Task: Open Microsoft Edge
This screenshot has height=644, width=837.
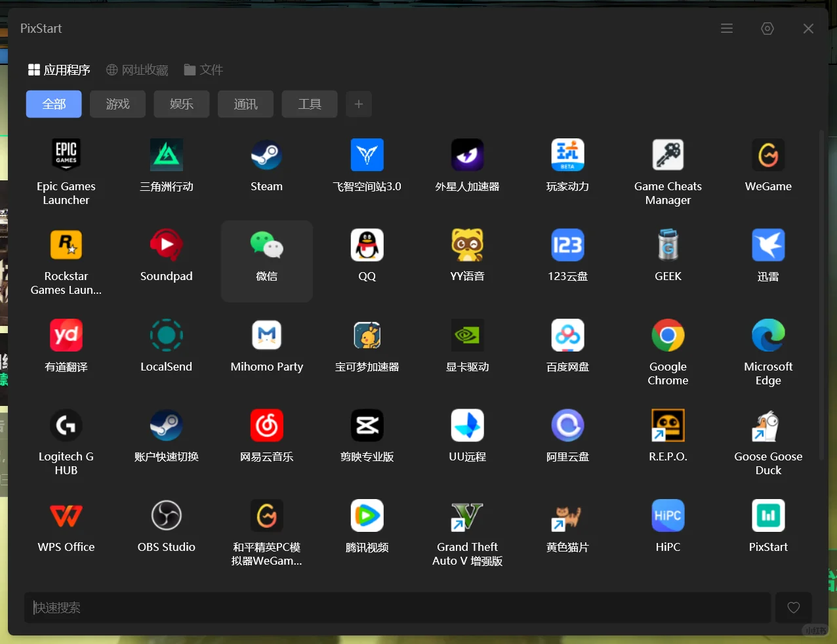Action: click(x=767, y=344)
